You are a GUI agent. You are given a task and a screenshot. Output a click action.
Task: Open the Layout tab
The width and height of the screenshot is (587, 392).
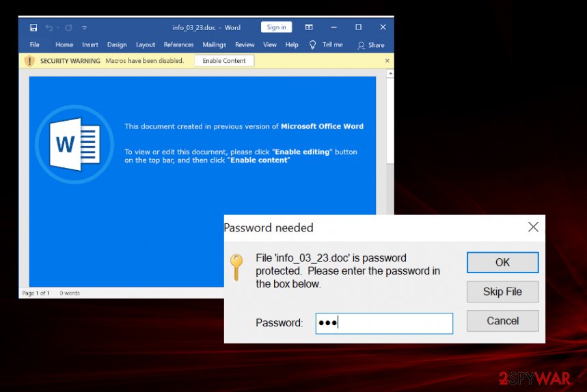pos(146,45)
